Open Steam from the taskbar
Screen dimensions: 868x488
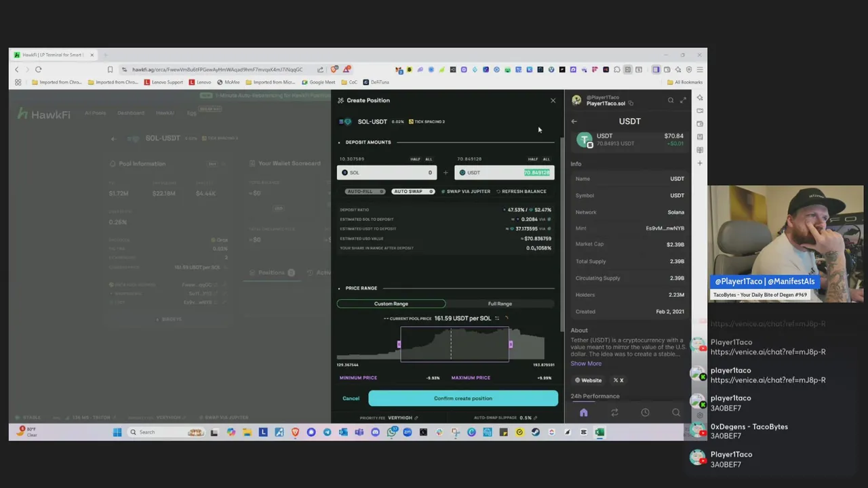(x=536, y=432)
